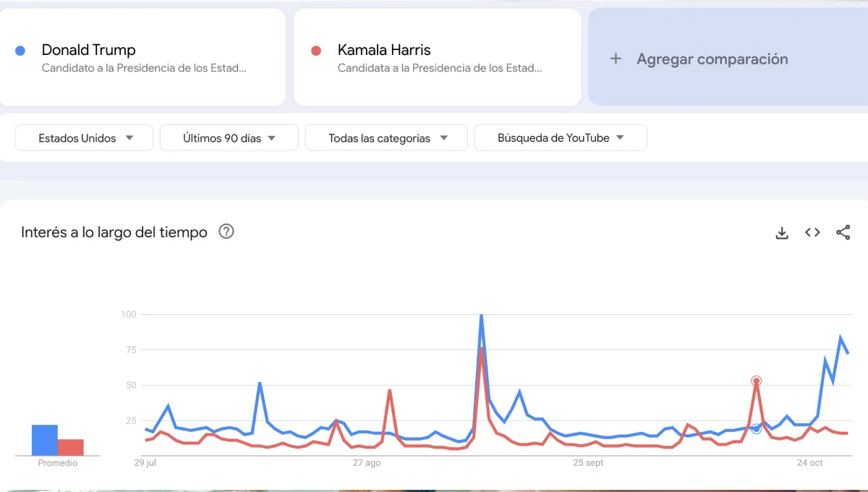868x492 pixels.
Task: Select the highlighted red data point marker
Action: point(755,380)
